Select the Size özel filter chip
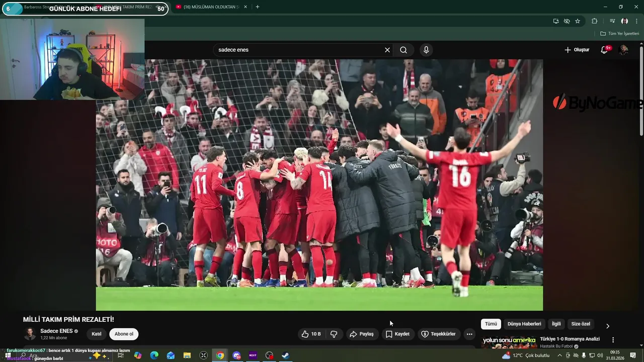This screenshot has height=362, width=644. coord(581,324)
